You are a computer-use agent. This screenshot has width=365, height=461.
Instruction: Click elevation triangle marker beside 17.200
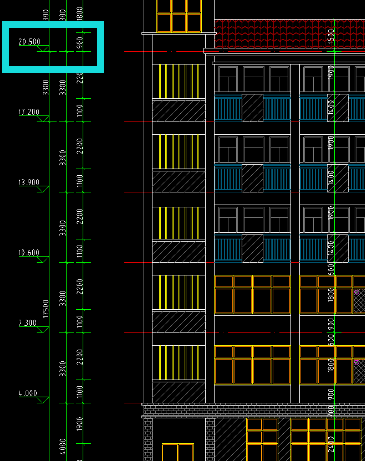43,119
